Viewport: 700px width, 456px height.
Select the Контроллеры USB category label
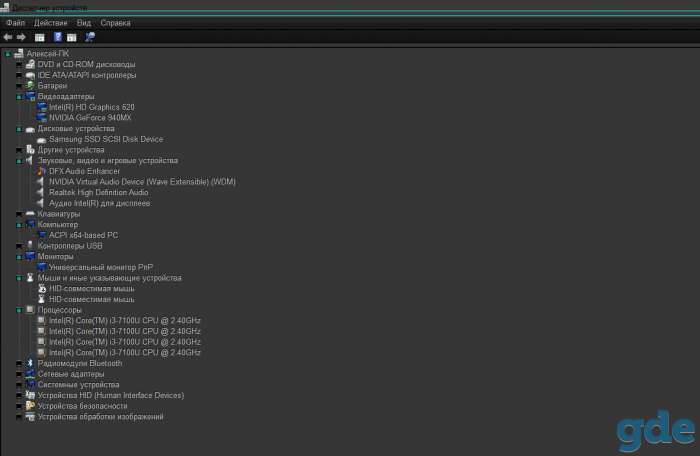[x=70, y=246]
